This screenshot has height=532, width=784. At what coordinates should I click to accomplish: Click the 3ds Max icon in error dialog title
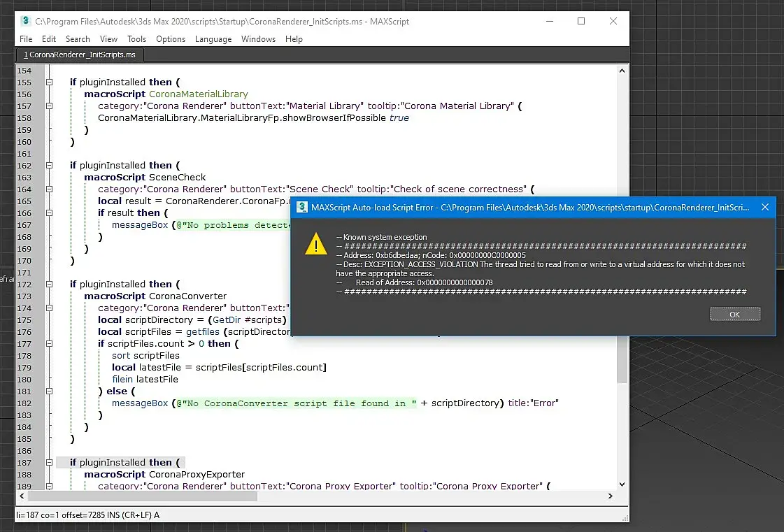point(302,207)
